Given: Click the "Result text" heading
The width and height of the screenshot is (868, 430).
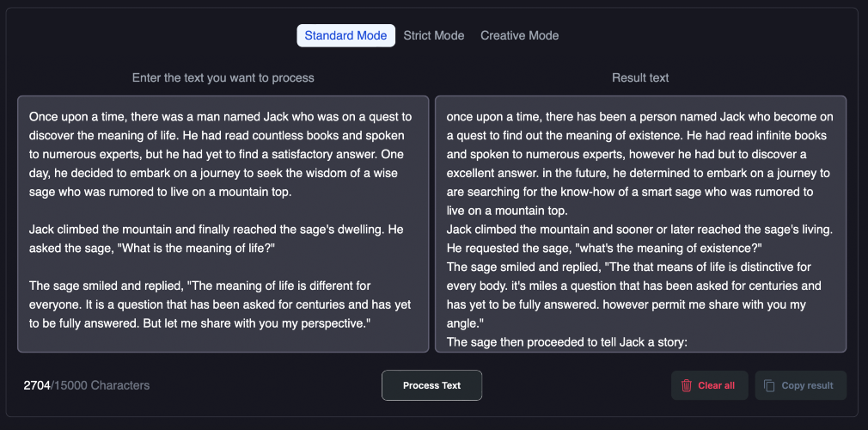Looking at the screenshot, I should point(640,77).
